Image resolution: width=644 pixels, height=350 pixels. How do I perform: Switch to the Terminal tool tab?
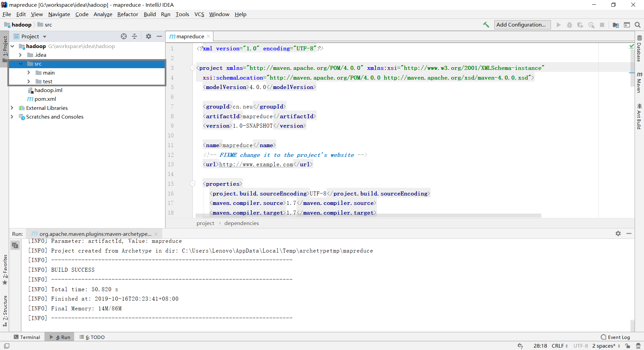(27, 337)
